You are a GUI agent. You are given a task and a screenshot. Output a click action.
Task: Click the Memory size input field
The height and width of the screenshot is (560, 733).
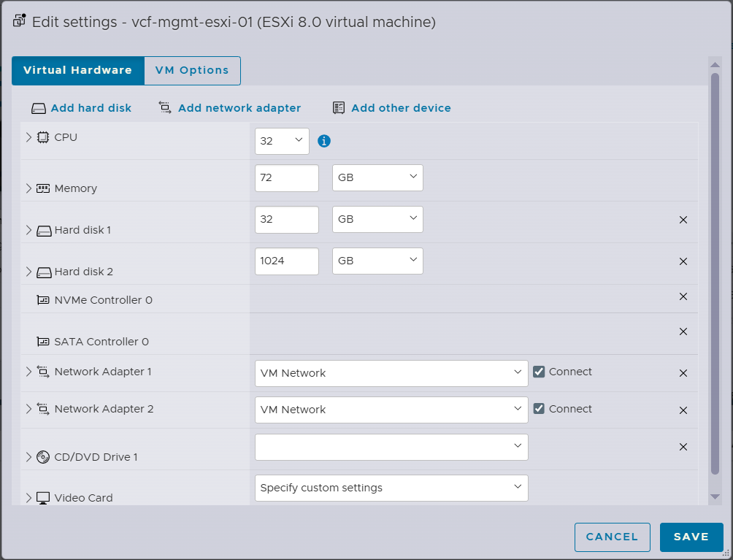tap(286, 177)
